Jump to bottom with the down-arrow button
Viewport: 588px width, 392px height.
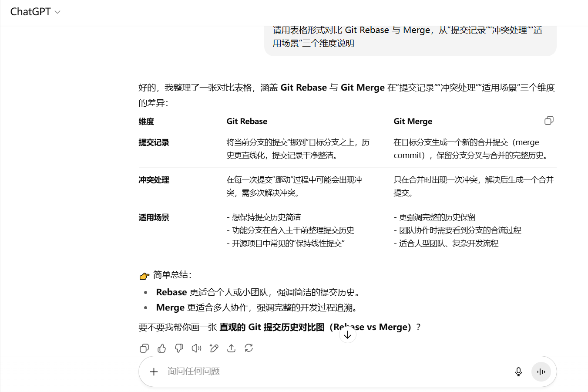point(347,335)
